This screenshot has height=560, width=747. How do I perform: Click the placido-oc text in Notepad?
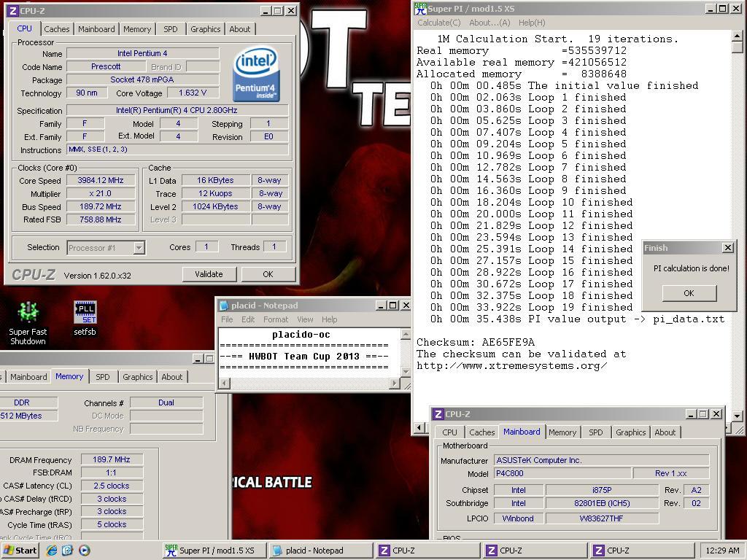click(301, 335)
